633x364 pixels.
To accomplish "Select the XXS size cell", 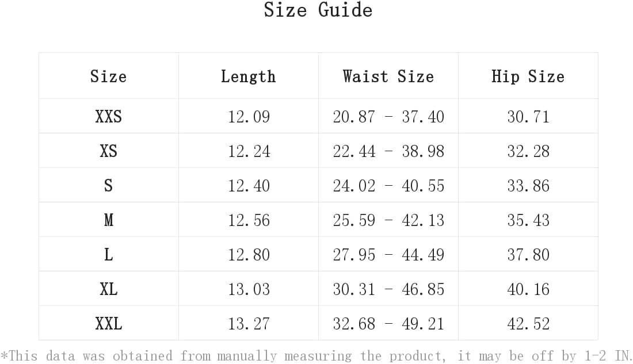I will pyautogui.click(x=109, y=116).
